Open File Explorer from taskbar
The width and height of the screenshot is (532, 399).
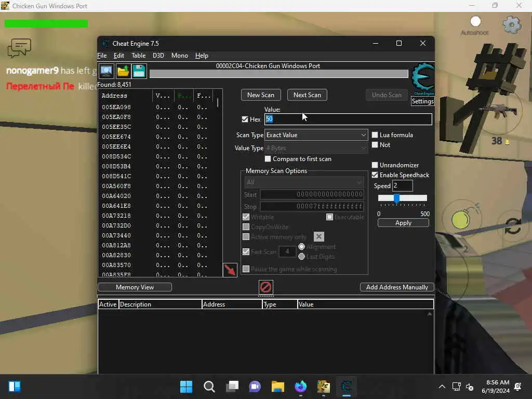[x=278, y=387]
